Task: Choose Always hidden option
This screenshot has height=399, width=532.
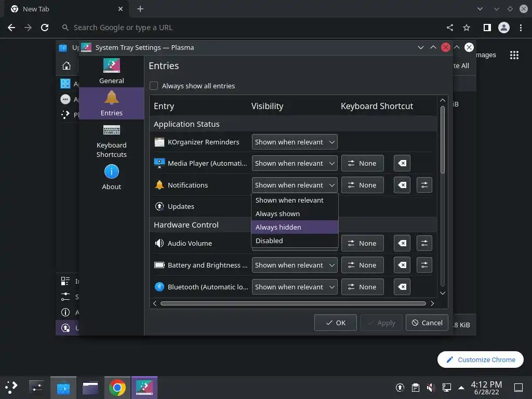Action: (295, 227)
